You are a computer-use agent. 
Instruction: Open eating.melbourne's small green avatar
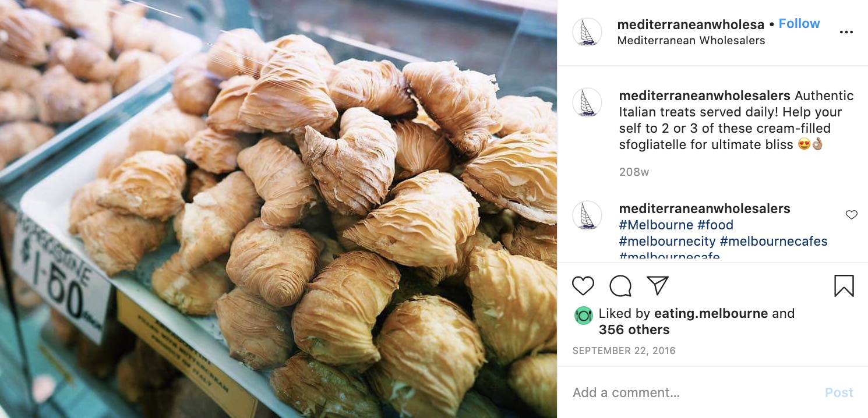pos(584,316)
